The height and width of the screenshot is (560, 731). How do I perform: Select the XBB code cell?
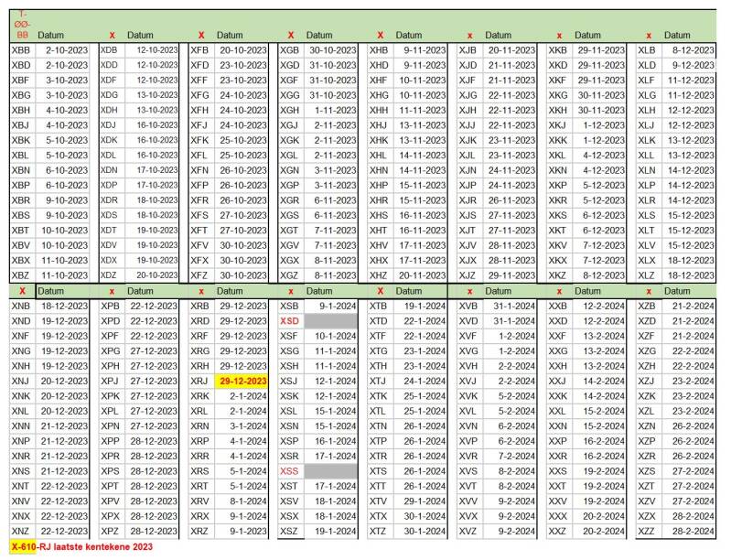tap(21, 50)
